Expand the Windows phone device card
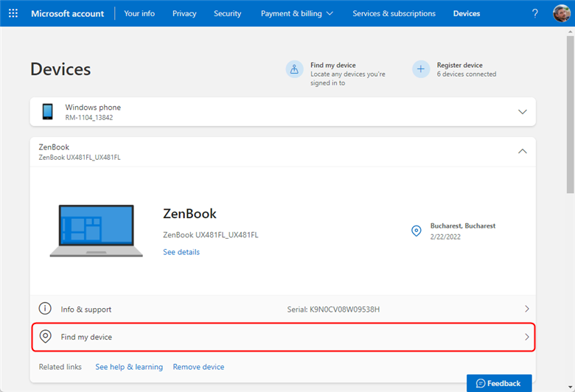Image resolution: width=575 pixels, height=392 pixels. tap(522, 112)
